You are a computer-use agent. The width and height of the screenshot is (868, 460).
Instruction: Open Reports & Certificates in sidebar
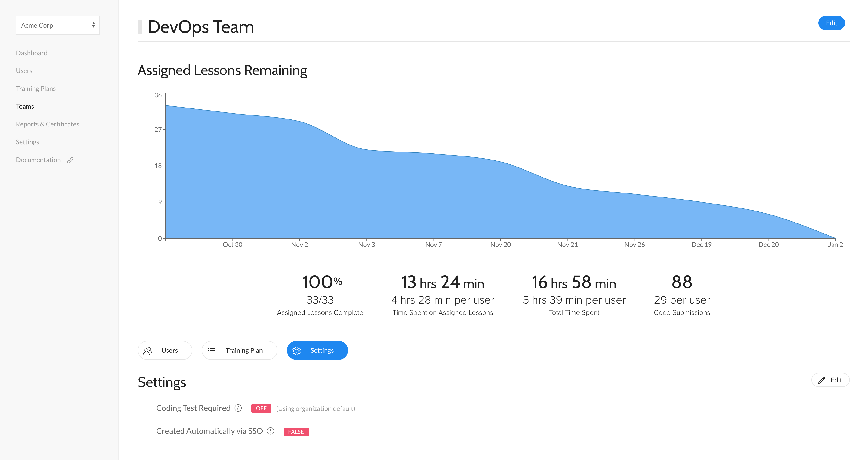pyautogui.click(x=47, y=124)
